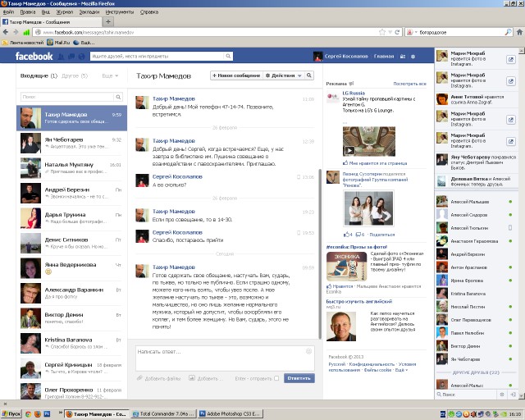Click Посмотреть все ads link
Image resolution: width=525 pixels, height=420 pixels.
409,84
